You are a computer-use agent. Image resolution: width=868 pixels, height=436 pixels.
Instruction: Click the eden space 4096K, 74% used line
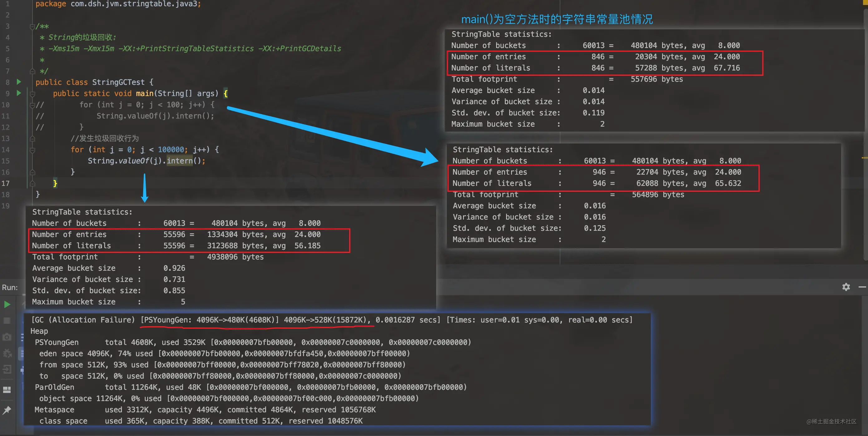click(225, 353)
